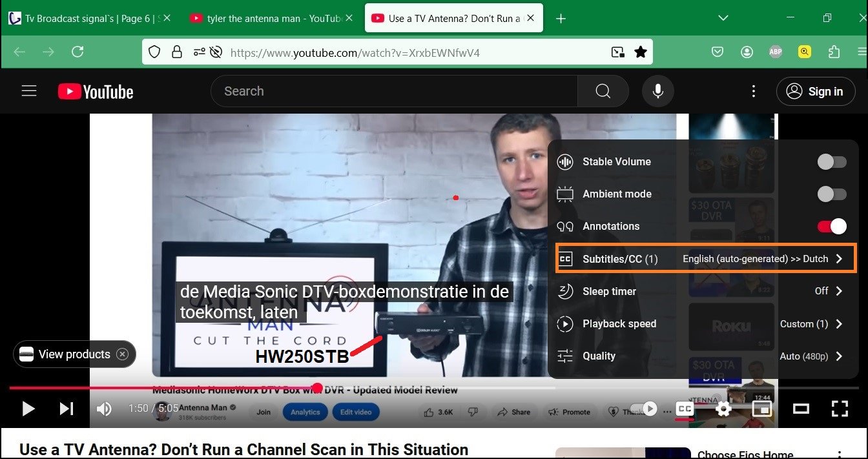This screenshot has height=459, width=868.
Task: Toggle Stable Volume switch
Action: tap(832, 162)
